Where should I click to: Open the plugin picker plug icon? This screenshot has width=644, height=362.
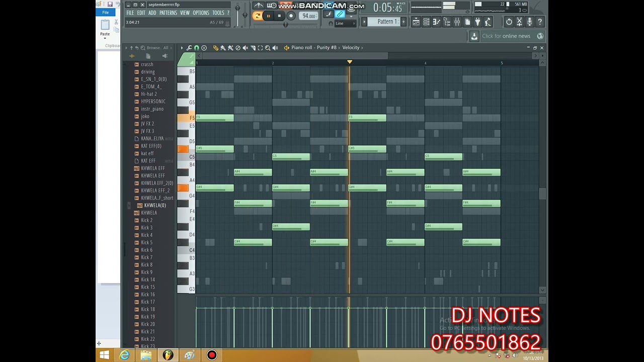[477, 22]
